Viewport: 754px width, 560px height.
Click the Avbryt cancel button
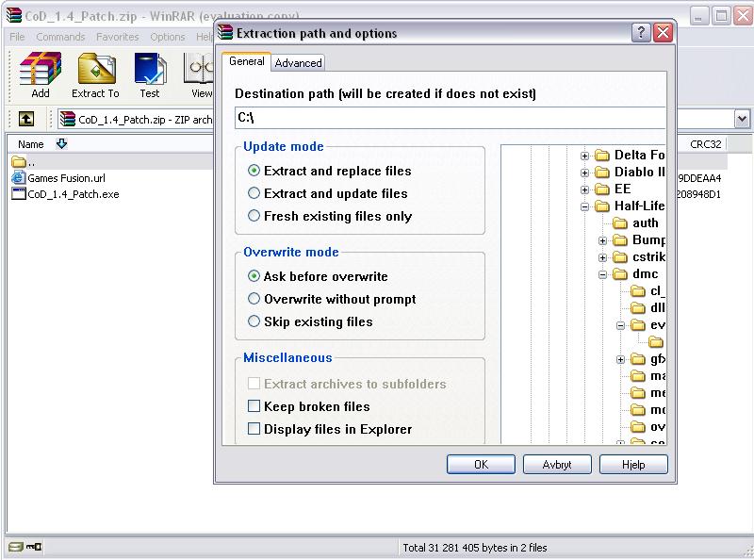coord(557,464)
